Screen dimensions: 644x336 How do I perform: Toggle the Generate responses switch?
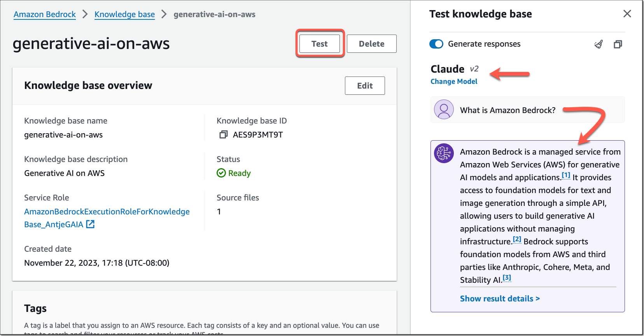click(436, 44)
